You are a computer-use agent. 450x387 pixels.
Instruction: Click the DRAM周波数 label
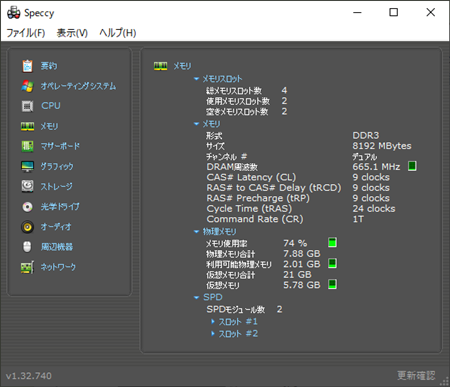[232, 167]
